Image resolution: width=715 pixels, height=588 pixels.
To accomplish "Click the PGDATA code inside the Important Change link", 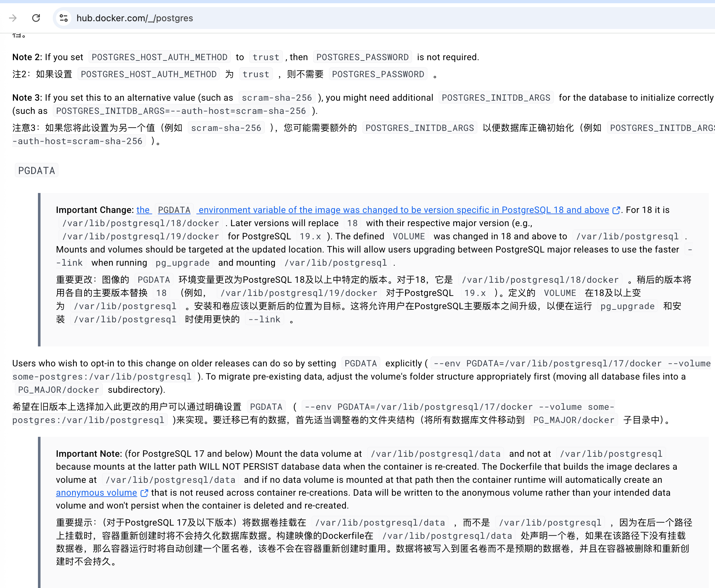I will (174, 210).
